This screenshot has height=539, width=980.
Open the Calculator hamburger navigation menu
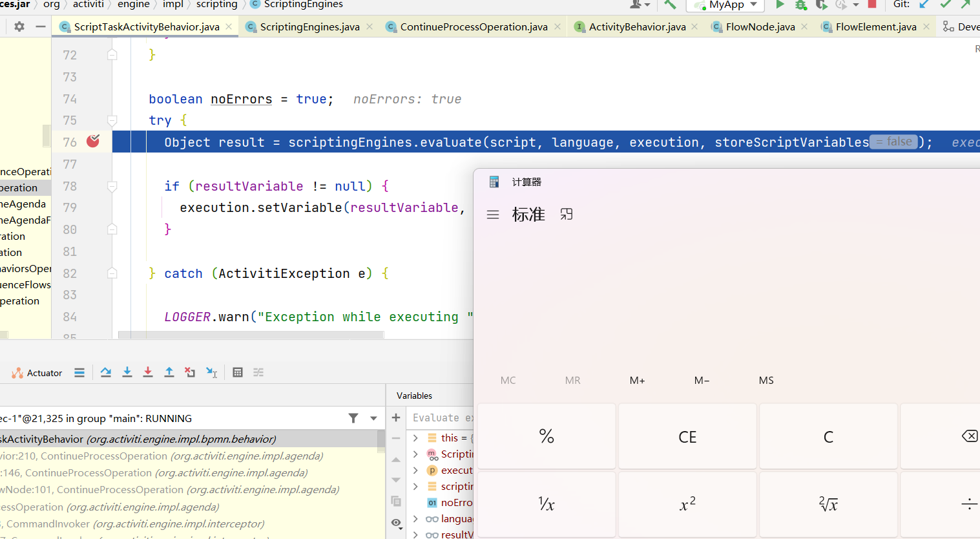(x=493, y=215)
